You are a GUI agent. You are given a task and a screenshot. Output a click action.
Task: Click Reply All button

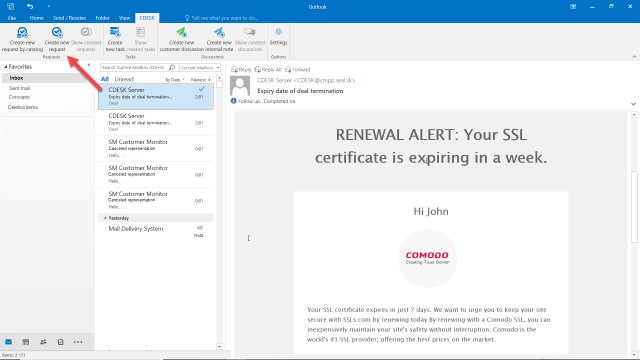tap(268, 70)
